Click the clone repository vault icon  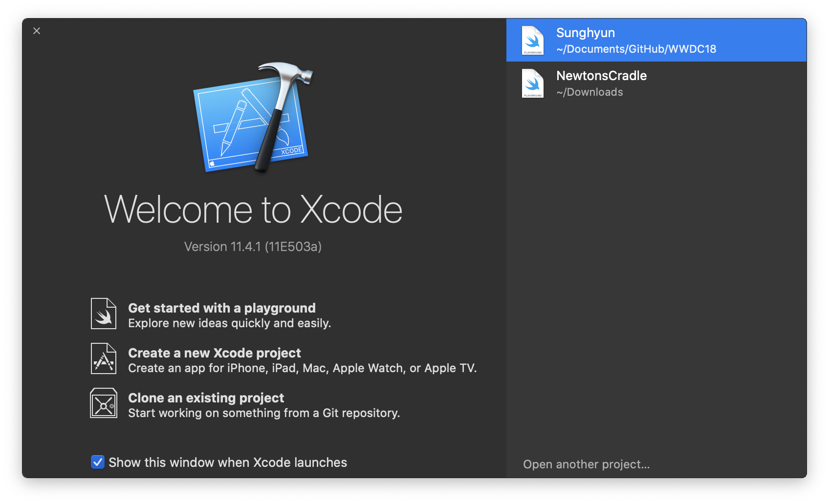[x=104, y=403]
